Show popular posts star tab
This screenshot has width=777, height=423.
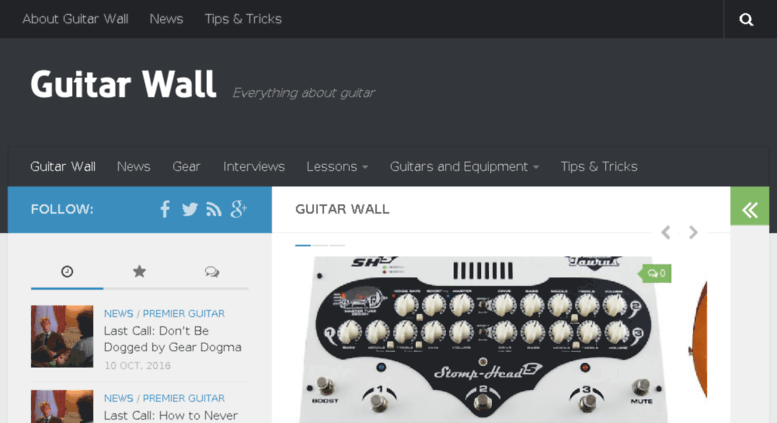click(x=139, y=271)
